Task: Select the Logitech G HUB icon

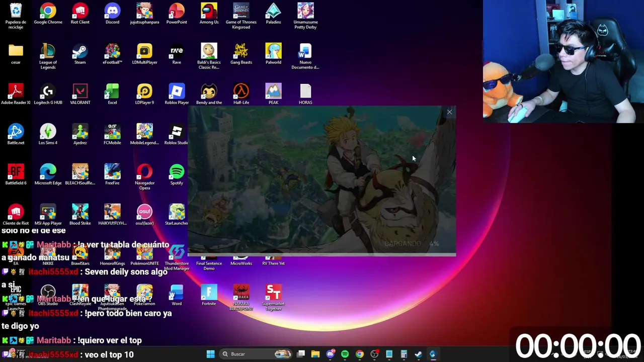Action: coord(48,94)
